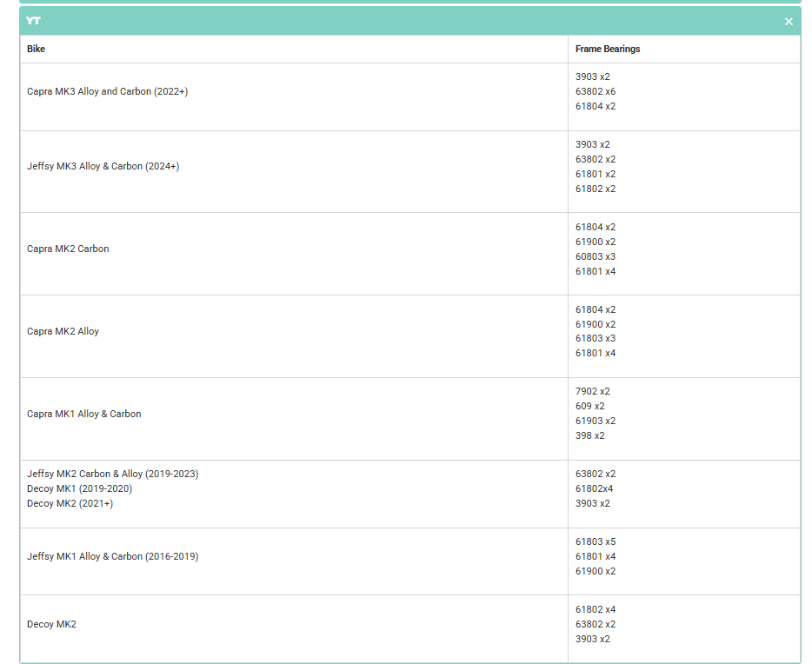Click the 63802 x6 bearing entry
This screenshot has height=664, width=812.
click(595, 91)
